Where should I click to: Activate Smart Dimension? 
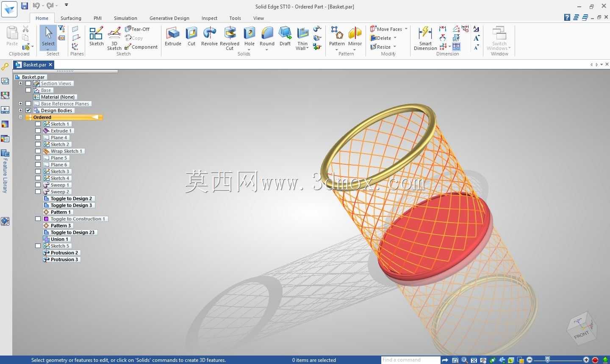point(425,38)
